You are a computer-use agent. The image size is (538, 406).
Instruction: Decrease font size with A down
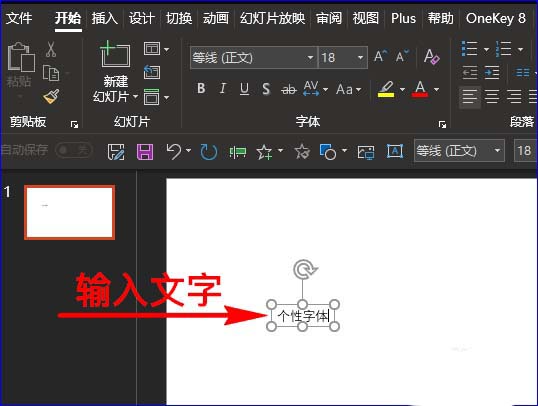[x=402, y=56]
